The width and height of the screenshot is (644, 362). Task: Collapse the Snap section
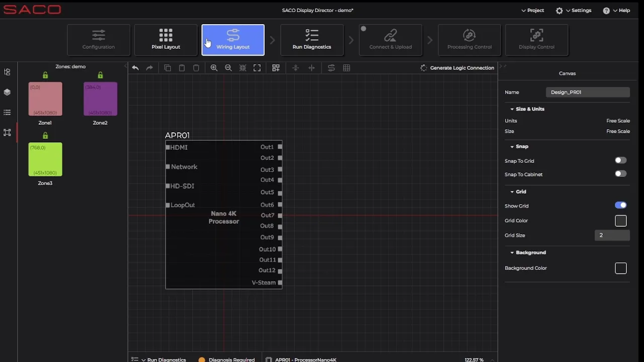(x=513, y=146)
